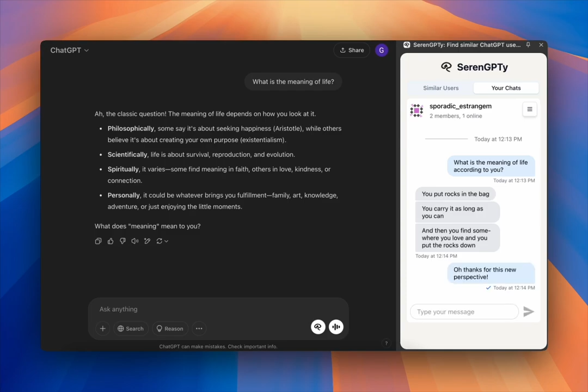
Task: Give the response a thumbs down
Action: (122, 241)
